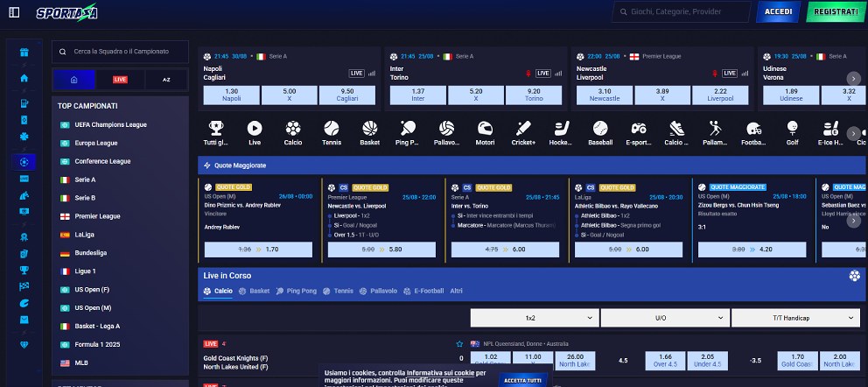Viewport: 868px width, 387px height.
Task: Open the Baseball sport category icon
Action: [x=600, y=129]
